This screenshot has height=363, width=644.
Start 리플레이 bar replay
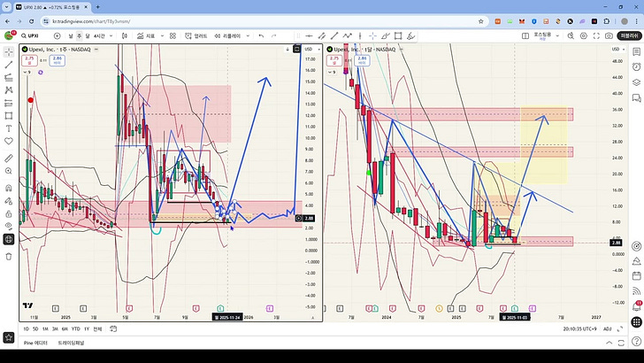(228, 35)
